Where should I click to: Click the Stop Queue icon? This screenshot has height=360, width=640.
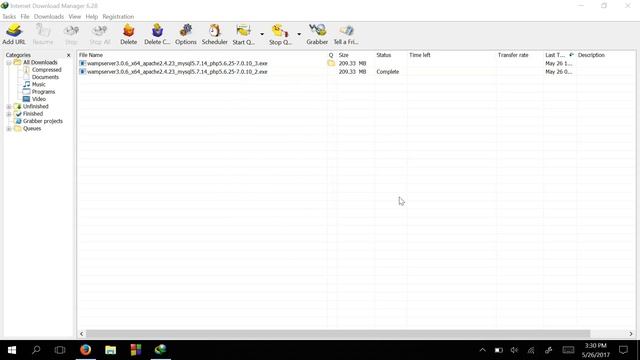pos(280,34)
